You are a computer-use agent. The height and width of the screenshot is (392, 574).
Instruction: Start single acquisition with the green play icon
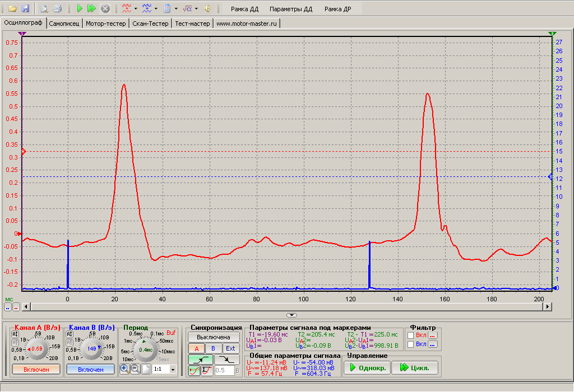80,8
